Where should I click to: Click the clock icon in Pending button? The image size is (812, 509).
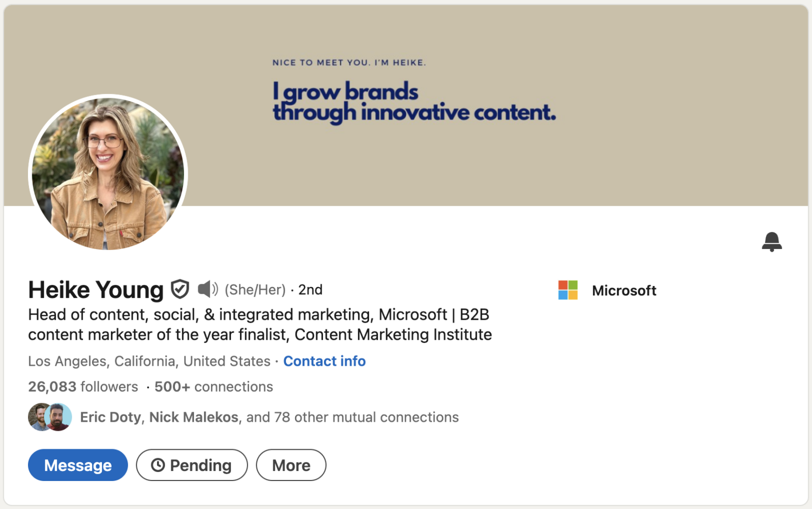[x=158, y=465]
